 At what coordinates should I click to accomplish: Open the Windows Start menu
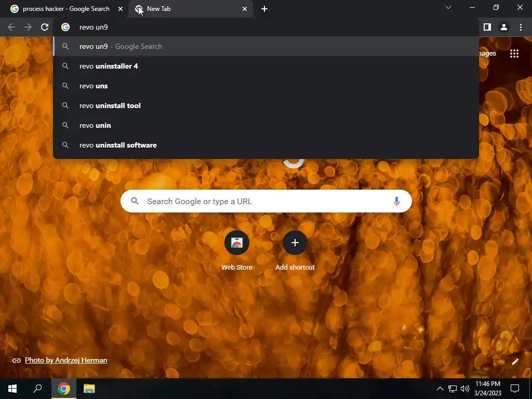click(x=12, y=389)
